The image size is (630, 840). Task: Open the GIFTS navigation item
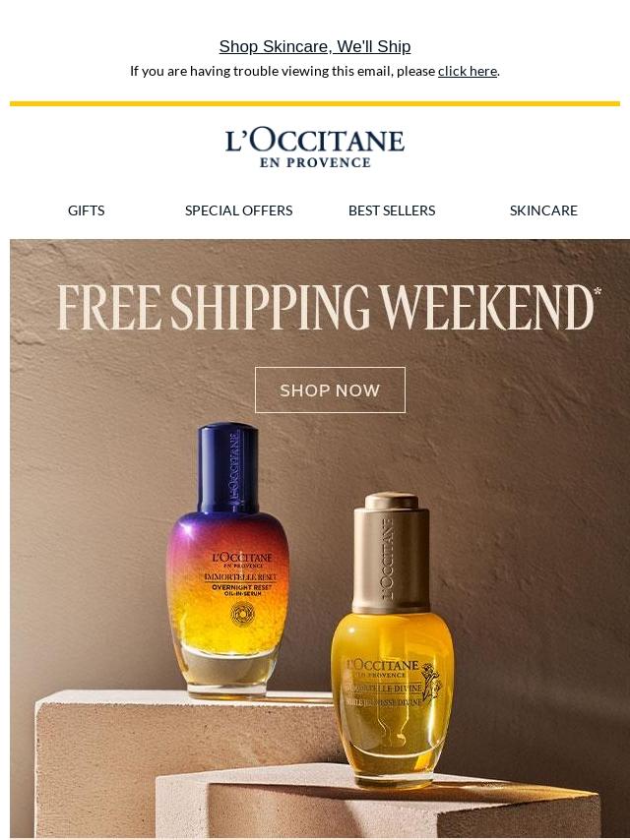(86, 210)
